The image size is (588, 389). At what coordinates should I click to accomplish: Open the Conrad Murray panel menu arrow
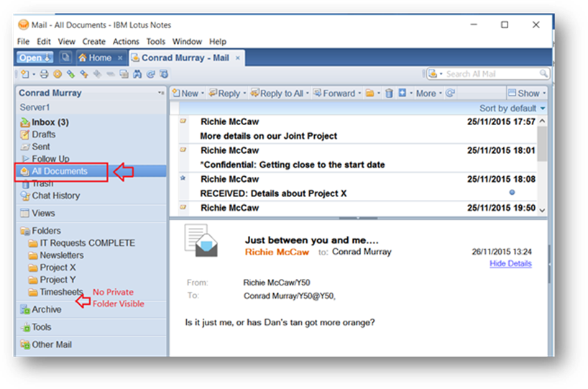coord(161,93)
